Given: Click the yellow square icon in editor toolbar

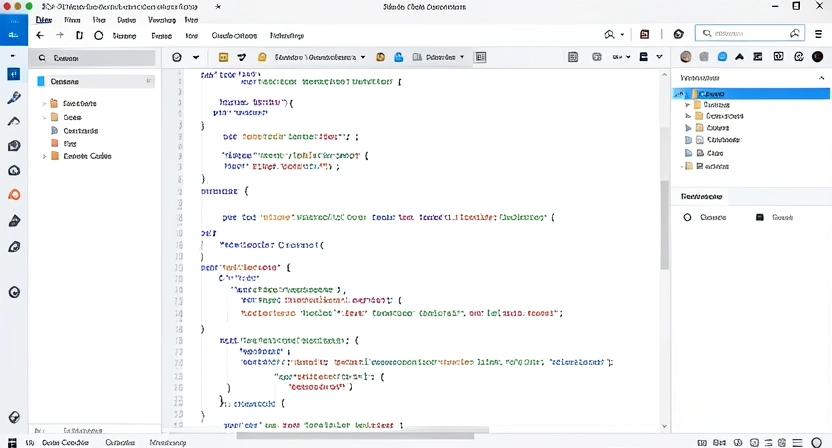Looking at the screenshot, I should 223,57.
